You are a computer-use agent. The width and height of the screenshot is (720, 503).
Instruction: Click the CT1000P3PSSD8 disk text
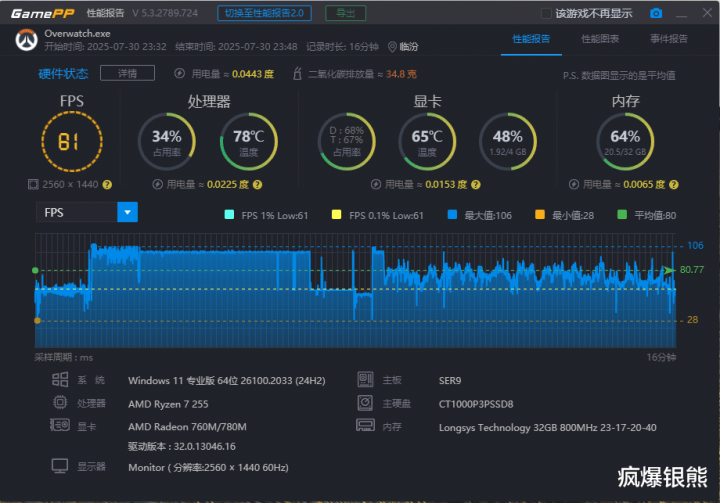pos(476,404)
